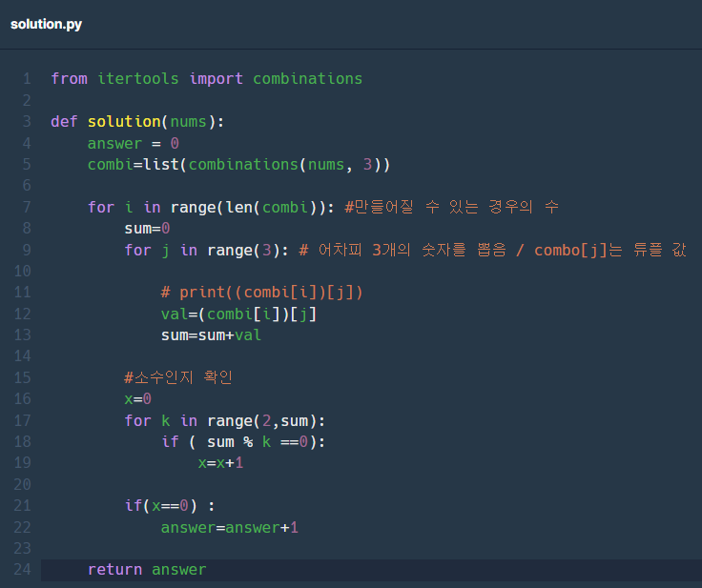Click line number 1 in gutter

pyautogui.click(x=27, y=79)
